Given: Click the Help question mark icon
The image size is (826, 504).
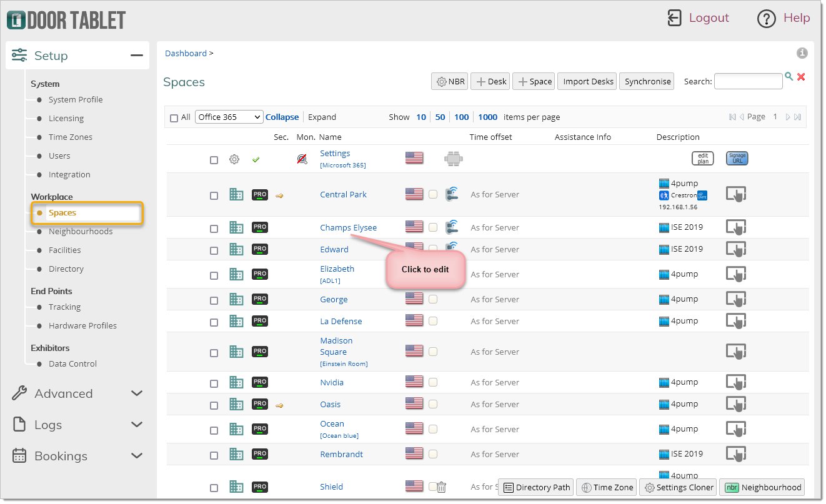Looking at the screenshot, I should pos(766,19).
